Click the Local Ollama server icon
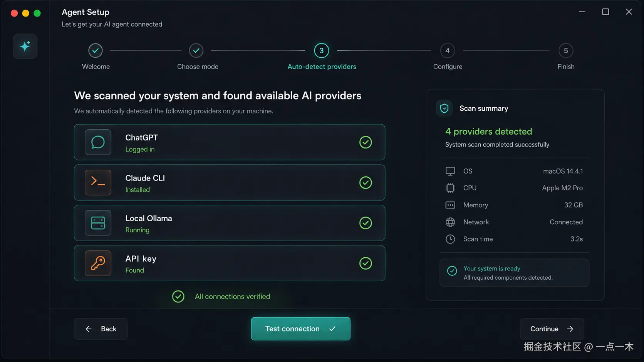The image size is (644, 362). point(98,223)
